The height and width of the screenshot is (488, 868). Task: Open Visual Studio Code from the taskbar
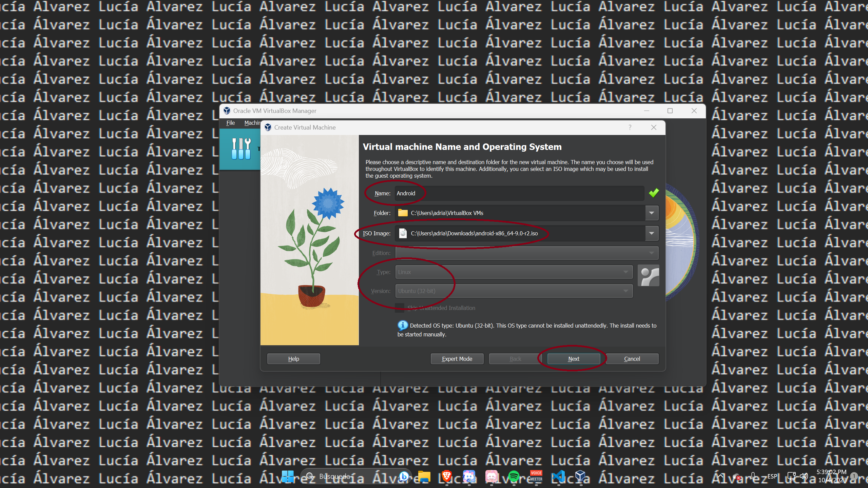click(558, 476)
